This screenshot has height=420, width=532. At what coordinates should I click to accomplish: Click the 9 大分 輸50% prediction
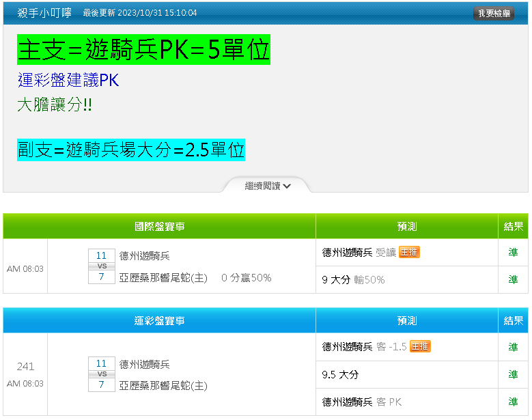[x=353, y=280]
